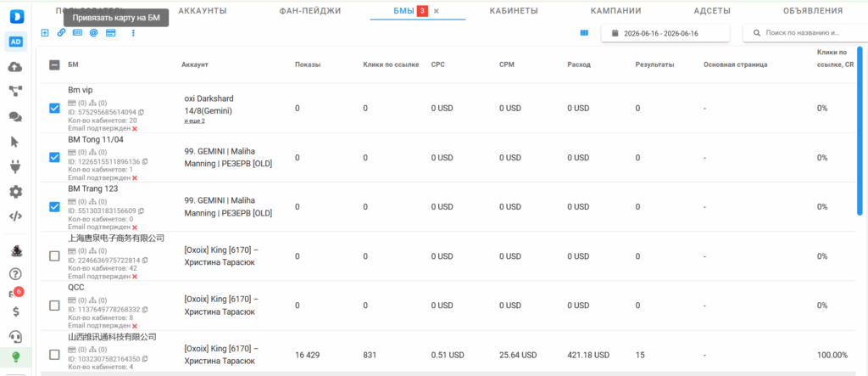This screenshot has width=868, height=376.
Task: Uncheck the BM Trang 123 checkbox
Action: (x=54, y=207)
